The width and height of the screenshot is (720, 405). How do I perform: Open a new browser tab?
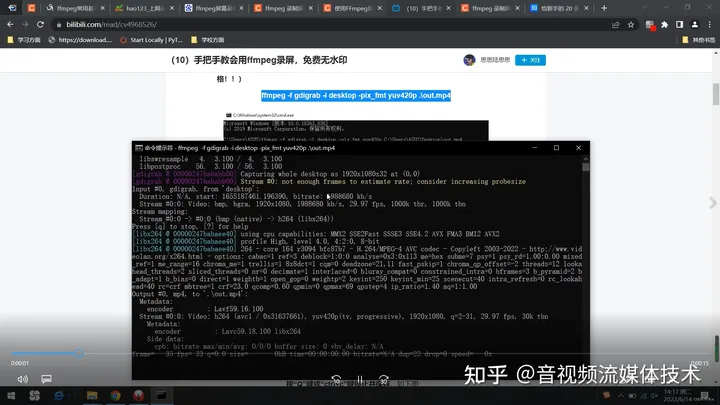[x=604, y=8]
